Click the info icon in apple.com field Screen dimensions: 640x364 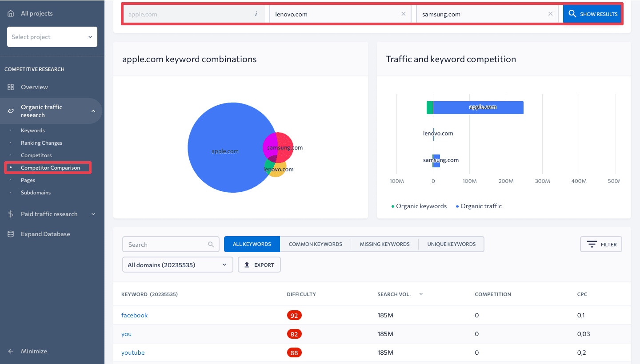(256, 14)
